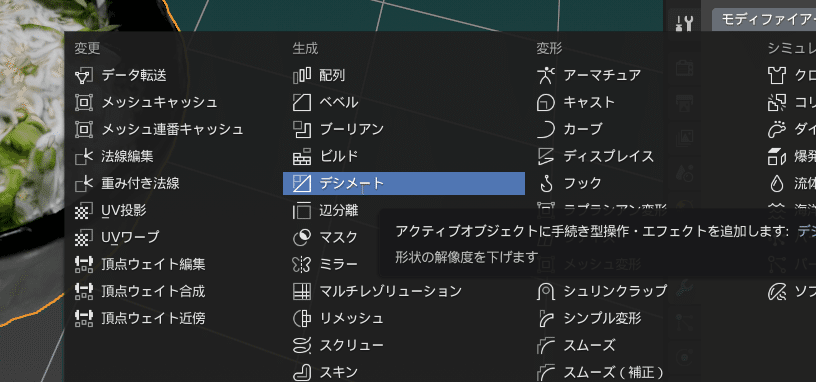Screen dimensions: 816x382
Task: Add the スキン modifier
Action: coord(339,372)
